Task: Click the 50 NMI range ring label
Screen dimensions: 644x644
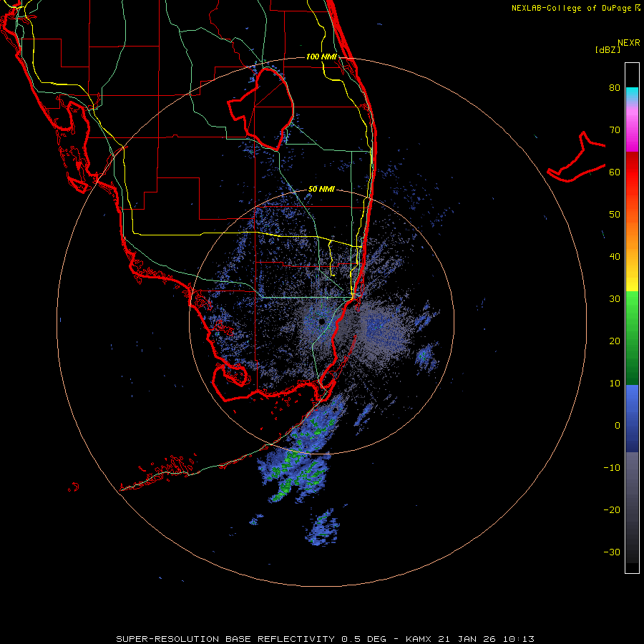Action: tap(321, 190)
